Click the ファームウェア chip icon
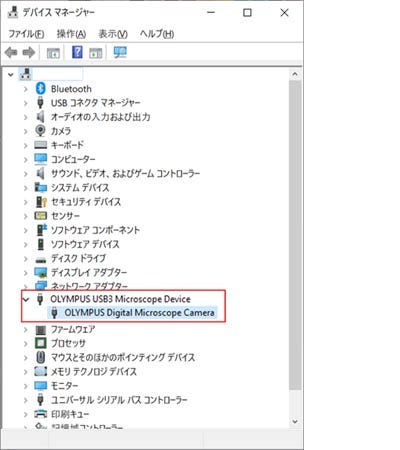The width and height of the screenshot is (400, 450). click(x=41, y=330)
